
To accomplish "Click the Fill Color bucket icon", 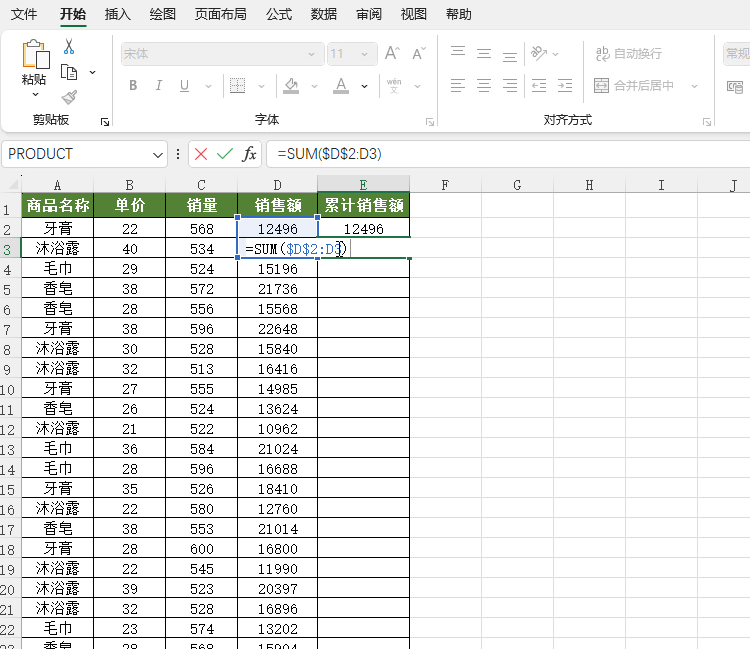I will (291, 86).
